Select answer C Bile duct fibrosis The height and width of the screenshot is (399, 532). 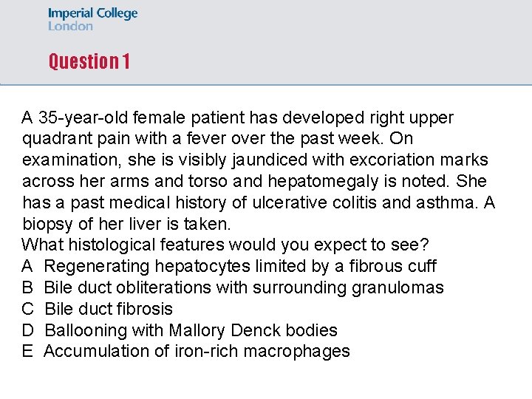pos(109,309)
